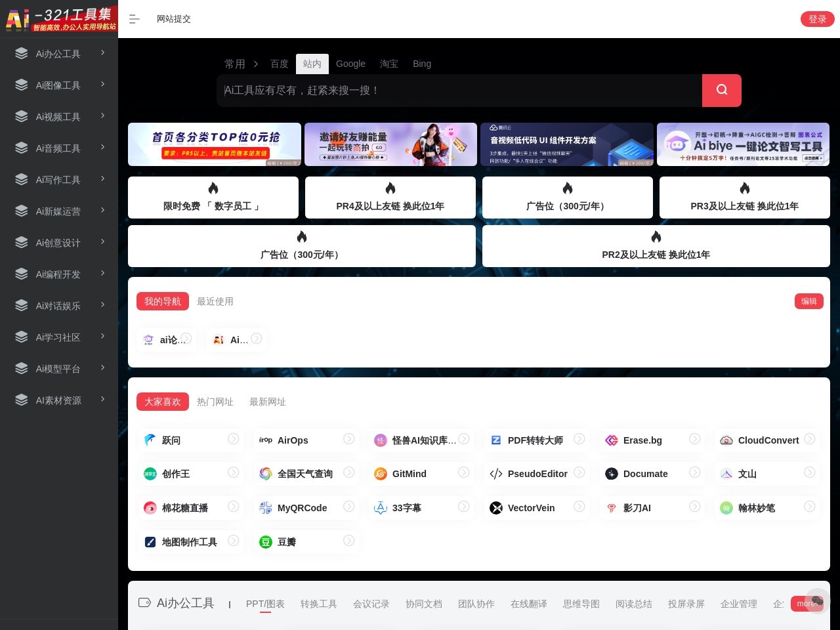This screenshot has height=630, width=840.
Task: Expand the AI素材资源 sidebar chevron
Action: tap(103, 399)
